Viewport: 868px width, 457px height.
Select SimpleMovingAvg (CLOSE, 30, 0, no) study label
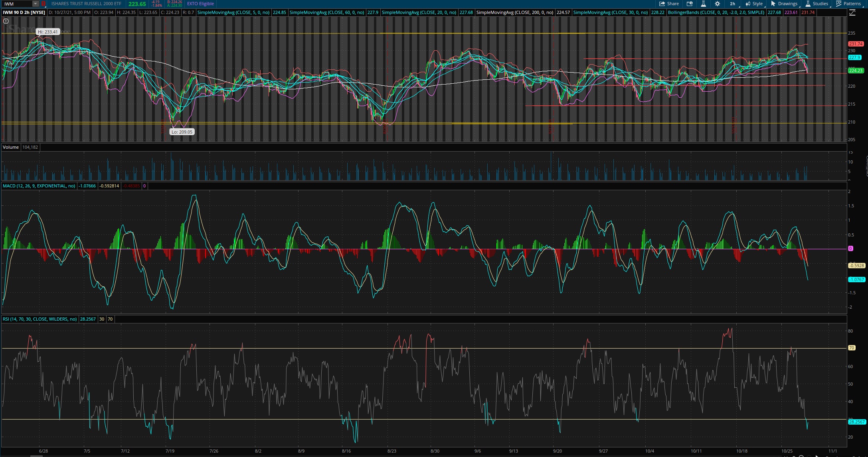(611, 12)
